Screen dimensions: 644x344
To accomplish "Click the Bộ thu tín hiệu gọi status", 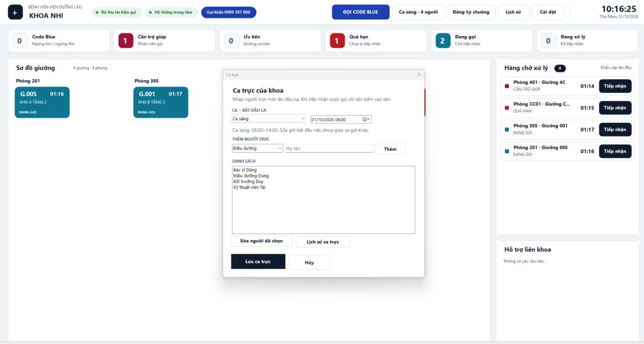I will (x=117, y=12).
